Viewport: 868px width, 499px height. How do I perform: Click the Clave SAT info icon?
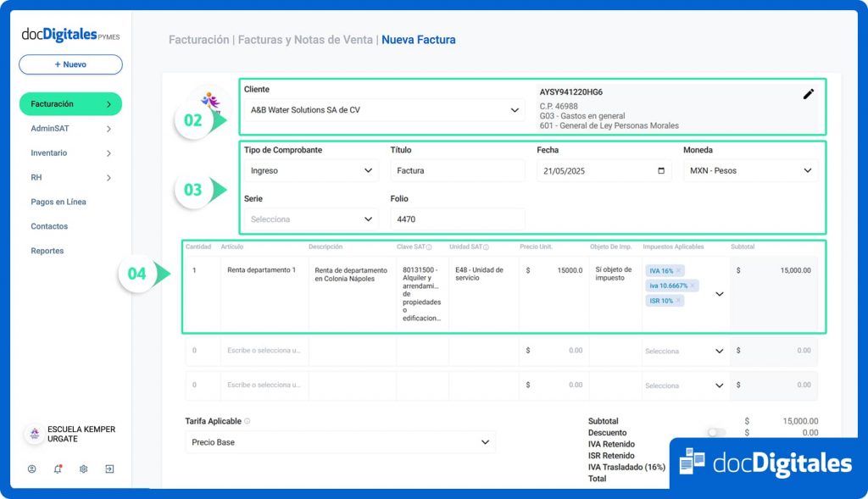[429, 247]
